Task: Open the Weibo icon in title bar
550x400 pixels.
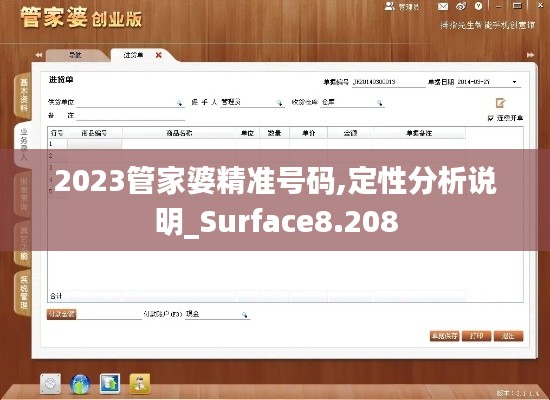Action: (461, 6)
